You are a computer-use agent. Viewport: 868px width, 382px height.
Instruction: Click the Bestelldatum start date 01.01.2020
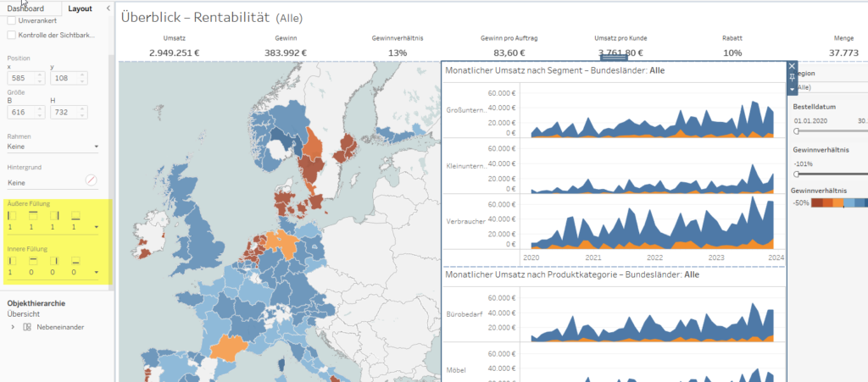click(x=811, y=120)
